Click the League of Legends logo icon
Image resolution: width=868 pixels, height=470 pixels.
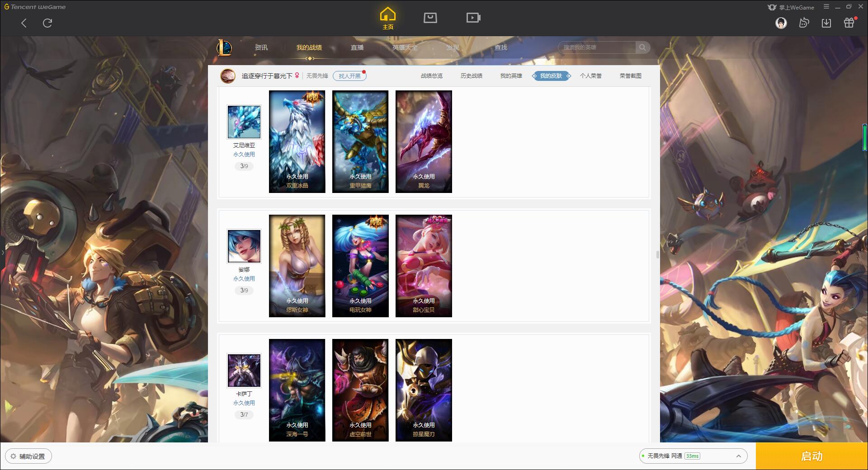click(224, 47)
